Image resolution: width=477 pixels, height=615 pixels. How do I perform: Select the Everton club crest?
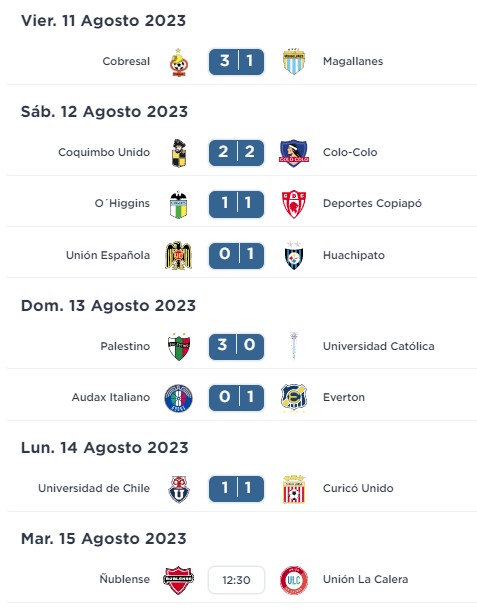(x=294, y=398)
